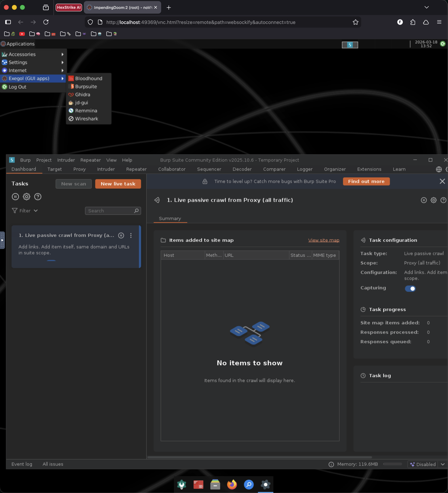
Task: Open task help via question mark icon
Action: pyautogui.click(x=38, y=197)
